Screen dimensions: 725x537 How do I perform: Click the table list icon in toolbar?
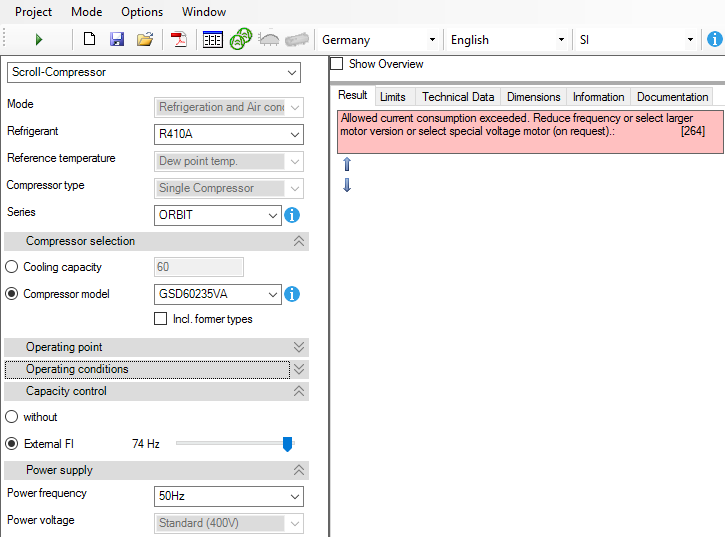[212, 40]
